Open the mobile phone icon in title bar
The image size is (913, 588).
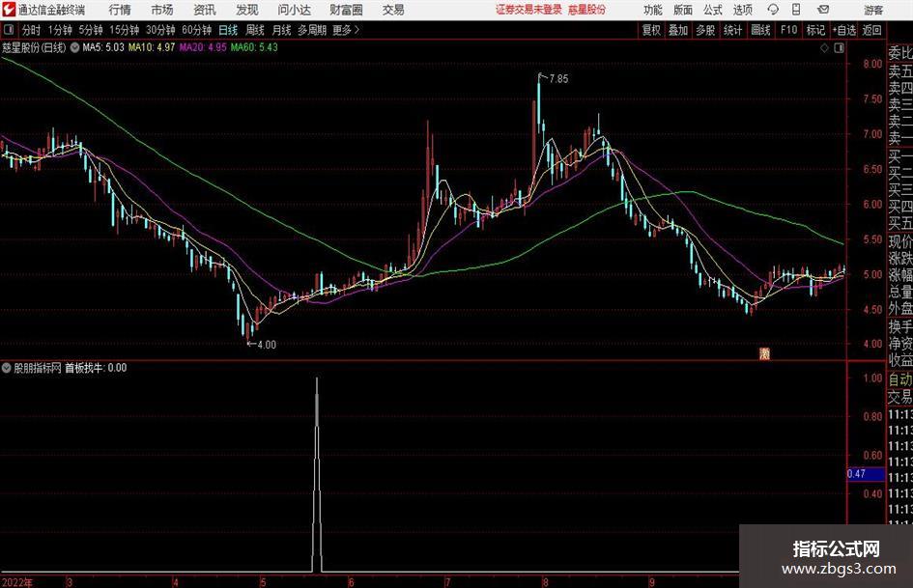point(796,10)
